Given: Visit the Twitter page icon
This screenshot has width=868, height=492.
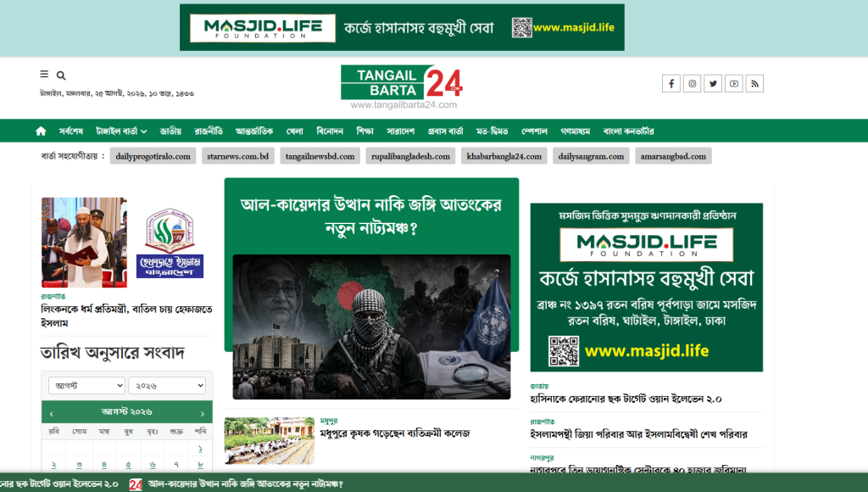Looking at the screenshot, I should click(x=713, y=84).
